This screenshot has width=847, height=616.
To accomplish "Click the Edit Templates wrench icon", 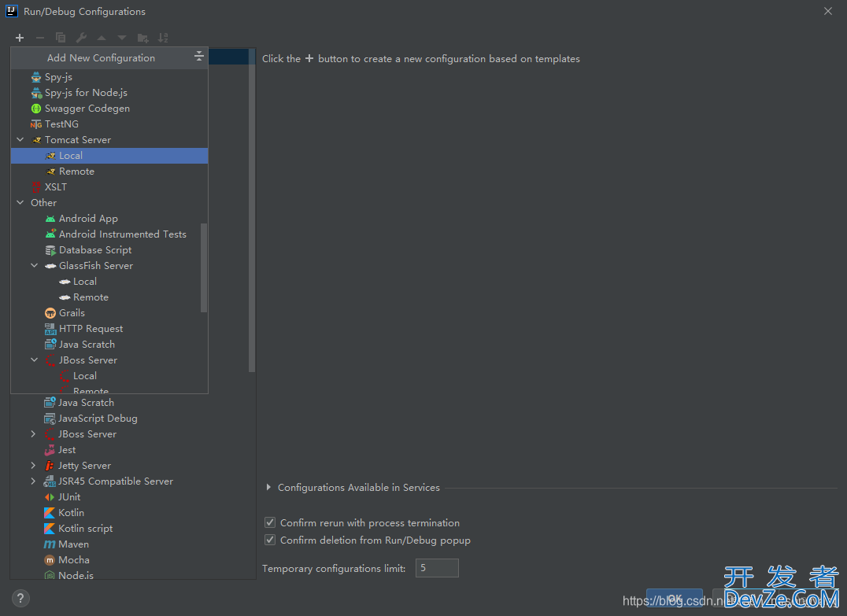I will [81, 38].
